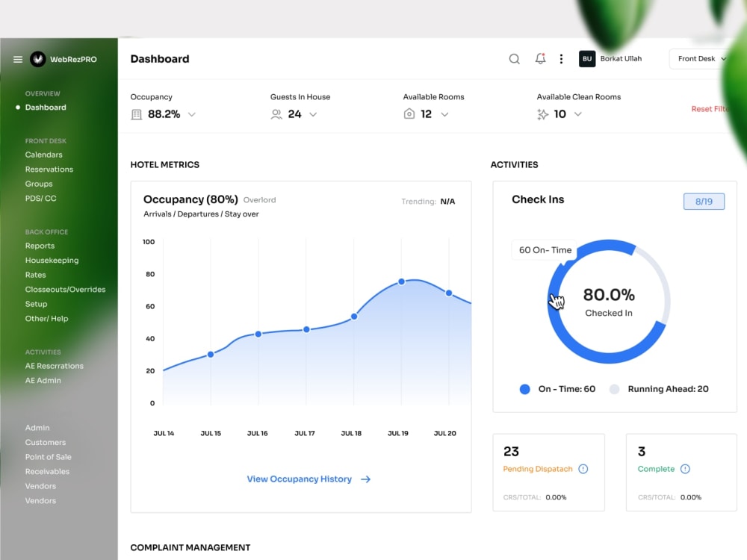Open the Front Desk dropdown
Image resolution: width=747 pixels, height=560 pixels.
pyautogui.click(x=702, y=58)
